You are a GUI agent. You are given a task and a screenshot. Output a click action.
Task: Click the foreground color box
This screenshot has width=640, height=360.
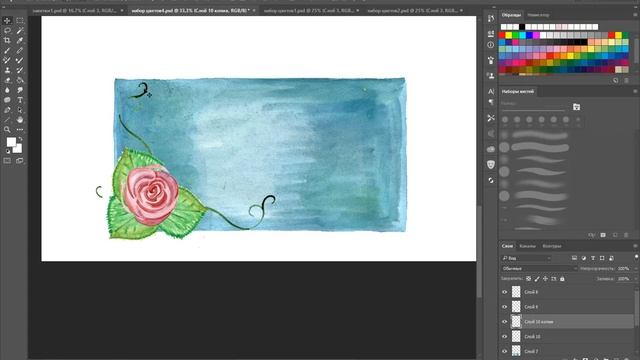[11, 142]
